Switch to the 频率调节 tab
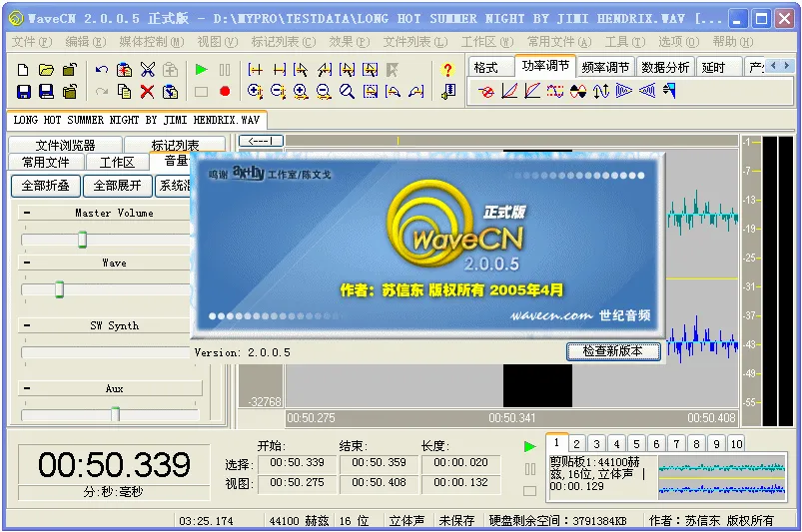 [x=605, y=67]
